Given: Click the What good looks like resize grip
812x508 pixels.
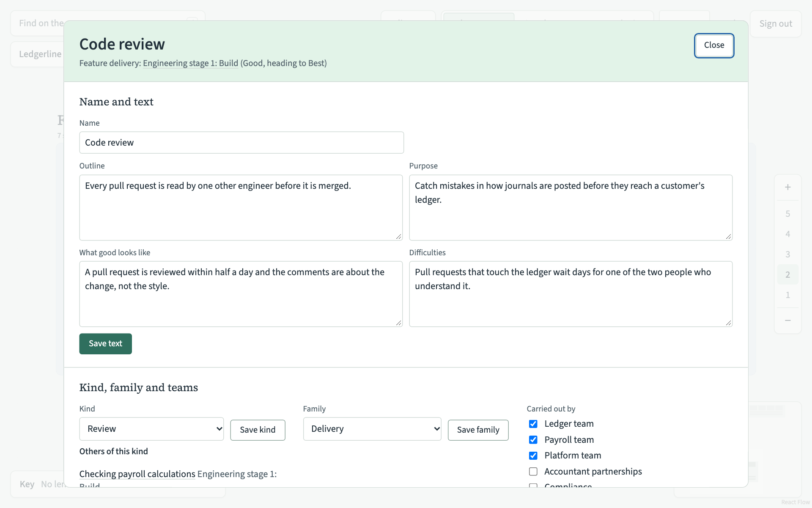Looking at the screenshot, I should pyautogui.click(x=398, y=323).
